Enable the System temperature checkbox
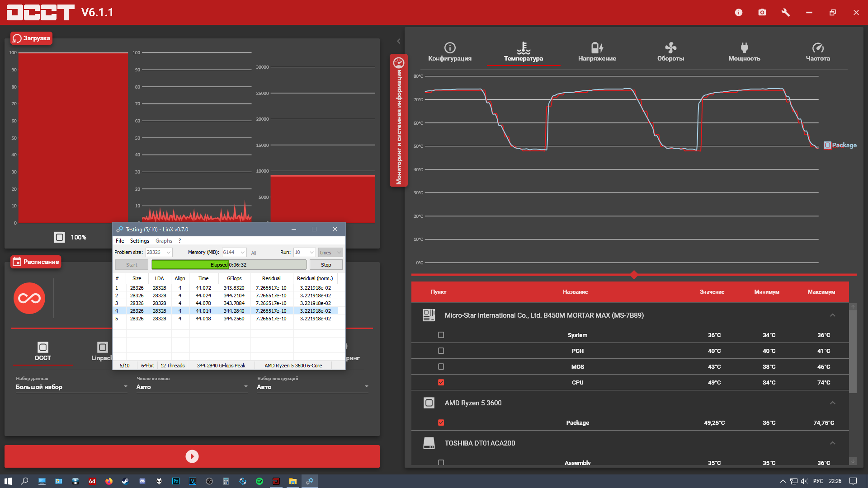 point(441,335)
